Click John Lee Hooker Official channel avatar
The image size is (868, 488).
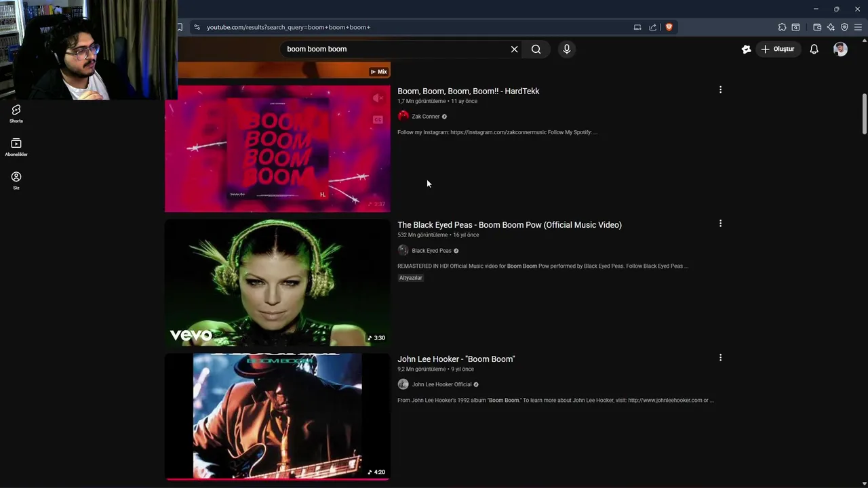pyautogui.click(x=403, y=384)
